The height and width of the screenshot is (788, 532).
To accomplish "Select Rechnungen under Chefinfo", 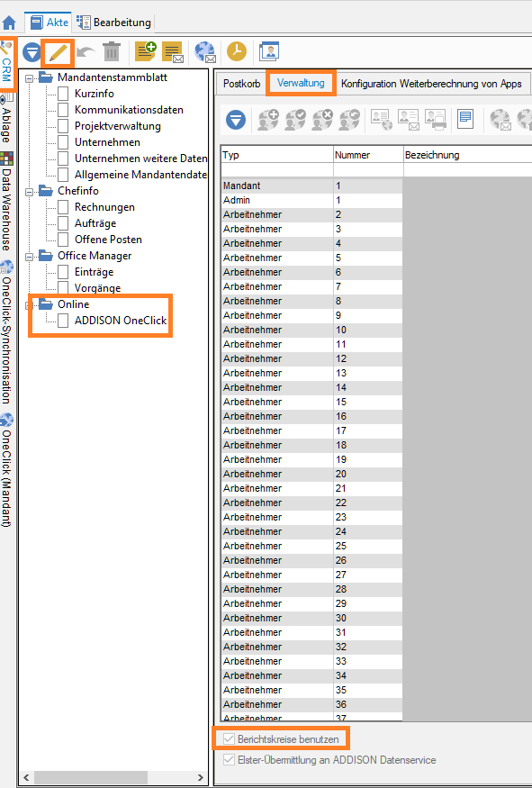I will pyautogui.click(x=104, y=207).
